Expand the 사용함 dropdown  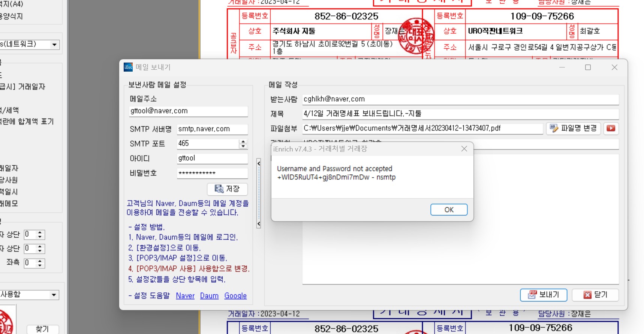[54, 295]
